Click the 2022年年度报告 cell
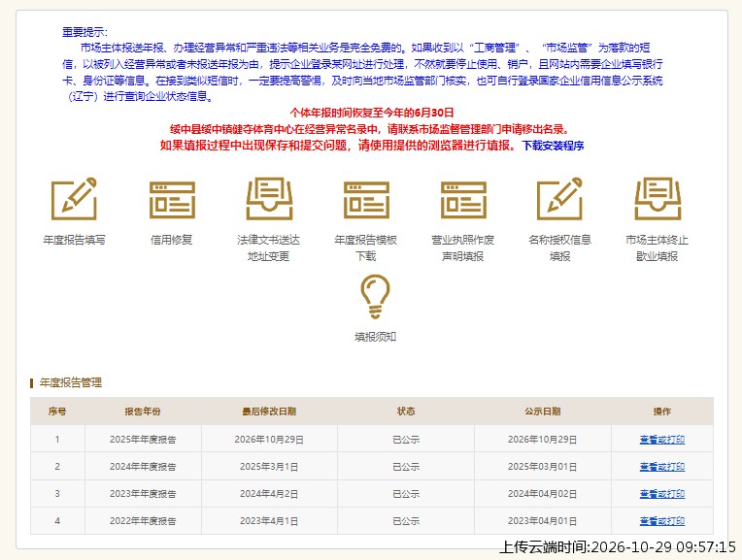This screenshot has width=742, height=560. tap(143, 521)
